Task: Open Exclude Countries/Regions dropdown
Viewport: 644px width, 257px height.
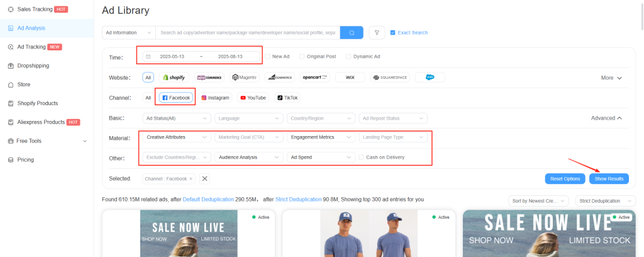Action: [x=177, y=157]
